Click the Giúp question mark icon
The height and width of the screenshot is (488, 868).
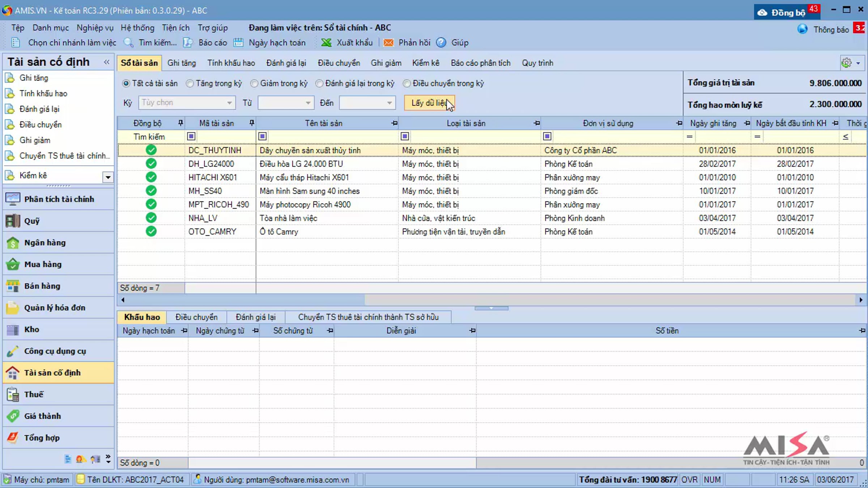(441, 43)
